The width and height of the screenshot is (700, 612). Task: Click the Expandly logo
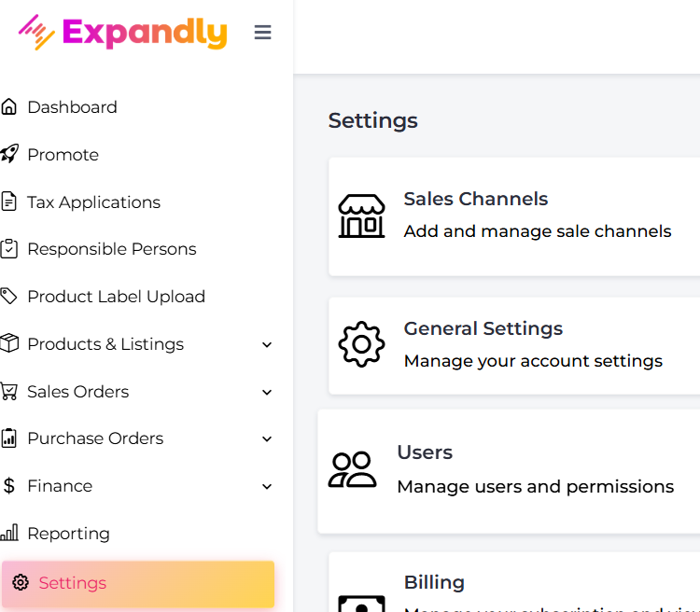coord(123,33)
